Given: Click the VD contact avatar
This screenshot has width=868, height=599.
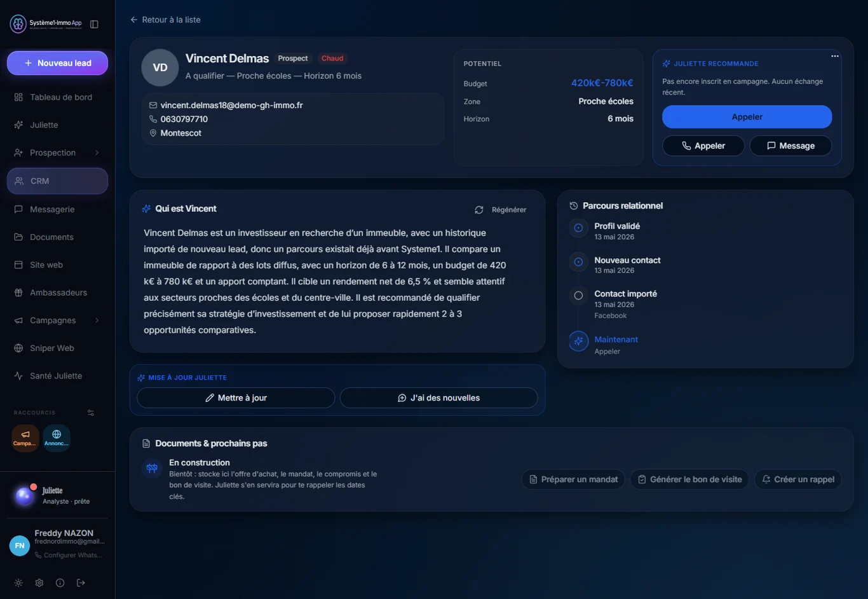Looking at the screenshot, I should point(160,67).
